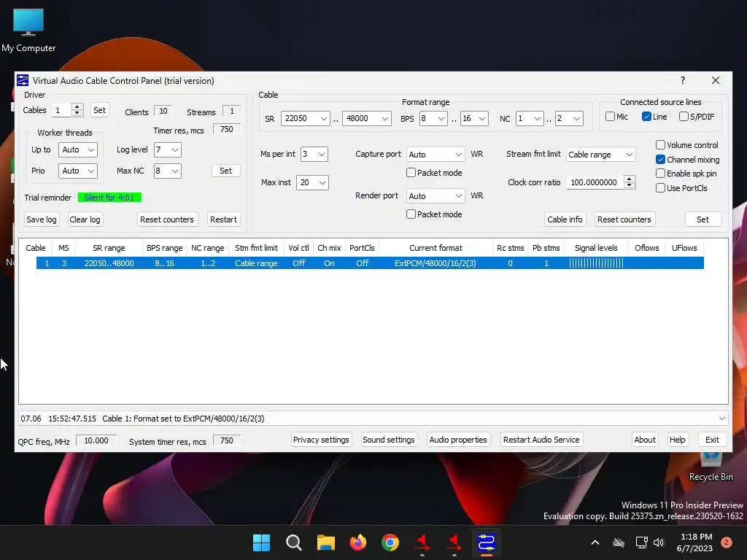Expand the Log level dropdown
The width and height of the screenshot is (747, 560).
168,149
